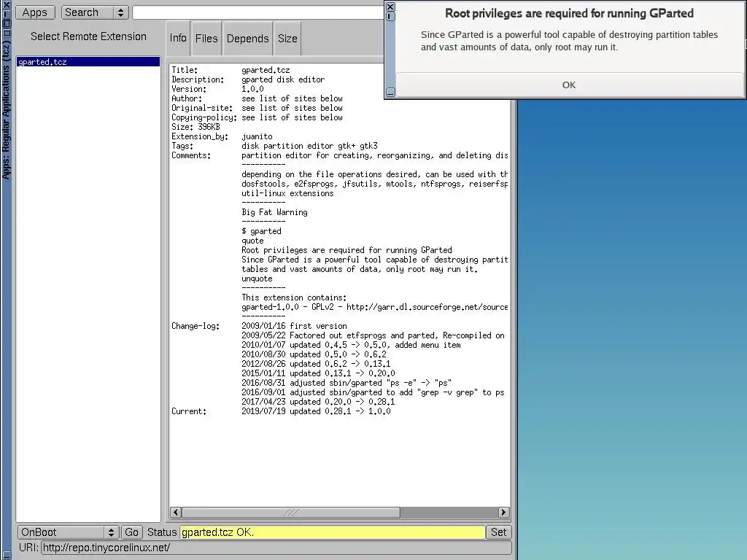This screenshot has width=747, height=560.
Task: Switch to the Files tab
Action: pyautogui.click(x=206, y=38)
